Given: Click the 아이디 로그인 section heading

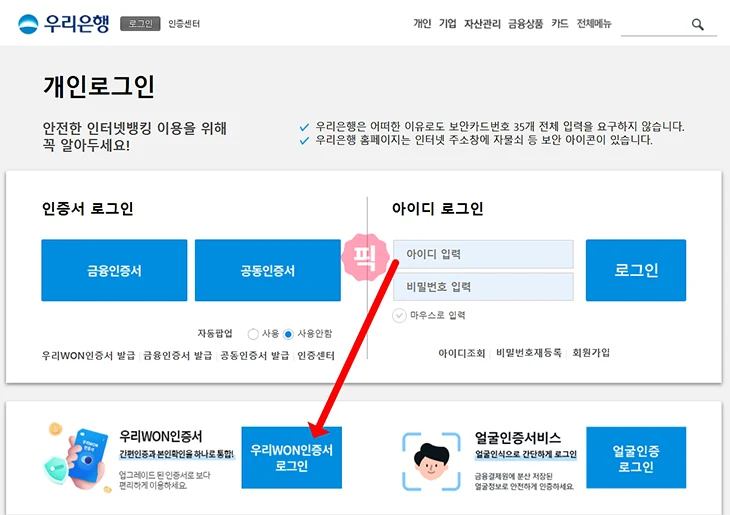Looking at the screenshot, I should click(438, 209).
